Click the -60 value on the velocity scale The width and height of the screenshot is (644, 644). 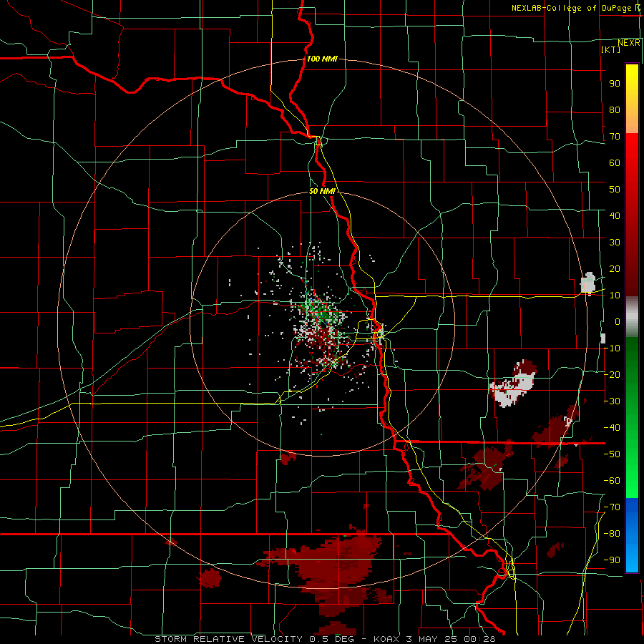(612, 481)
